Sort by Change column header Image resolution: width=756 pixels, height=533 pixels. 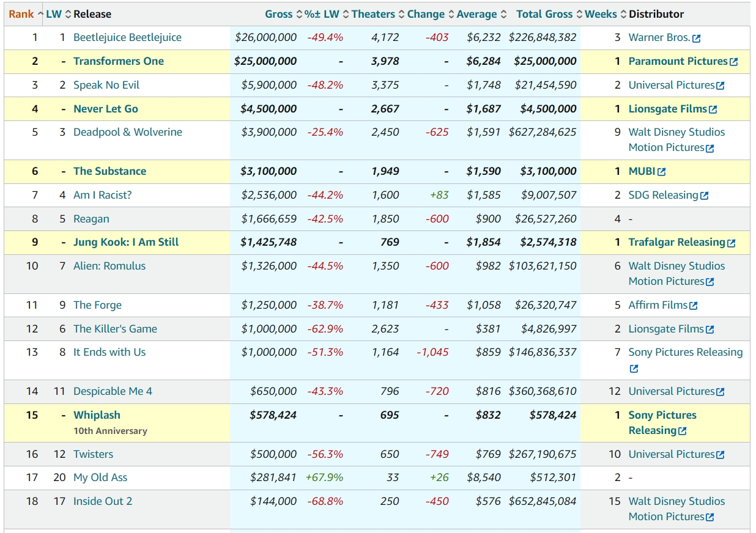click(x=431, y=14)
